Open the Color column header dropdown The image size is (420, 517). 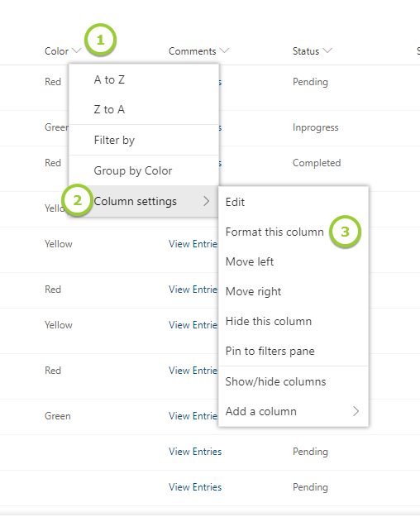(x=63, y=51)
